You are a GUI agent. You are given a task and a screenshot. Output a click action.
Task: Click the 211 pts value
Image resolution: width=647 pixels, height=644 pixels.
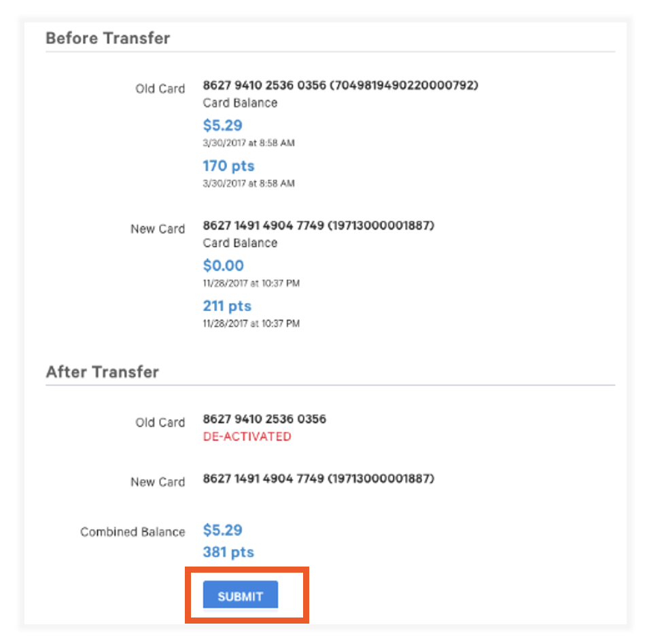[227, 306]
